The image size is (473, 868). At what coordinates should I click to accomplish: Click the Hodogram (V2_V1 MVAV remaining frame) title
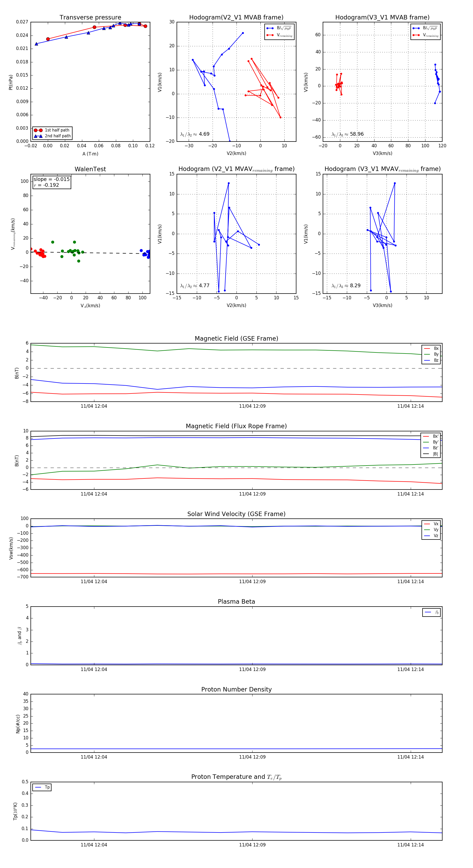point(236,169)
